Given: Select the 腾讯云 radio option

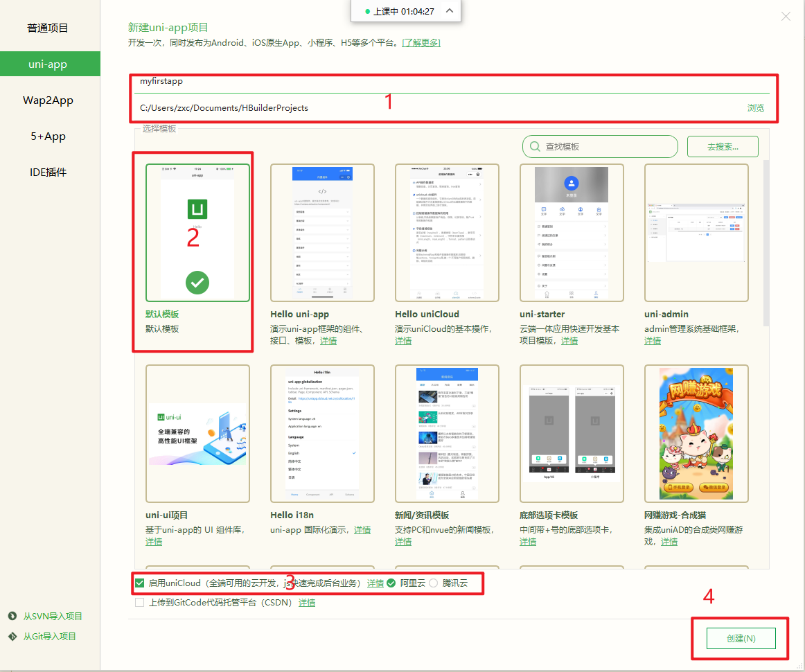Looking at the screenshot, I should pyautogui.click(x=433, y=583).
